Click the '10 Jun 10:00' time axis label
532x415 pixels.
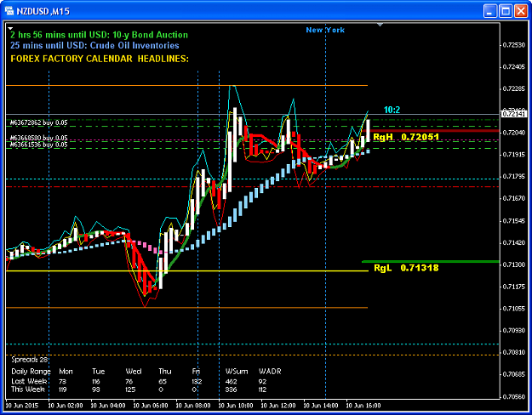click(x=236, y=405)
